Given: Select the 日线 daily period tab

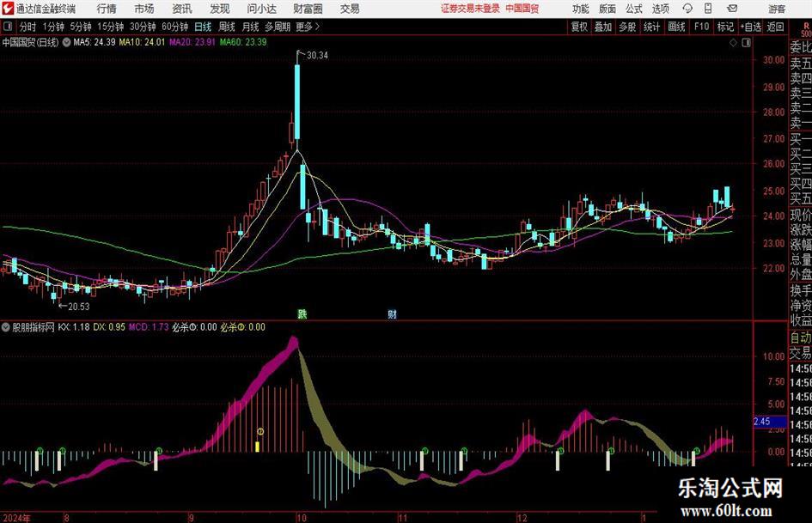Looking at the screenshot, I should [x=203, y=27].
